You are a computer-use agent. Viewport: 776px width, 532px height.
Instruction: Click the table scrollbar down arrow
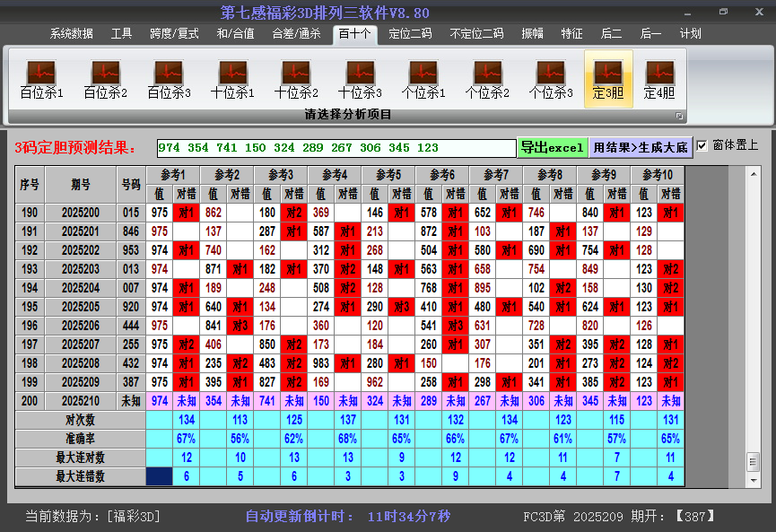click(x=754, y=480)
